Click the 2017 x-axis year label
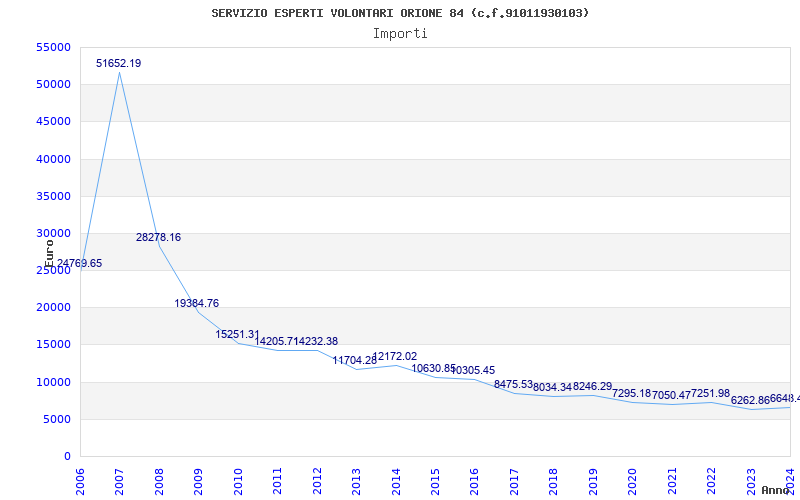The image size is (800, 500). (514, 481)
